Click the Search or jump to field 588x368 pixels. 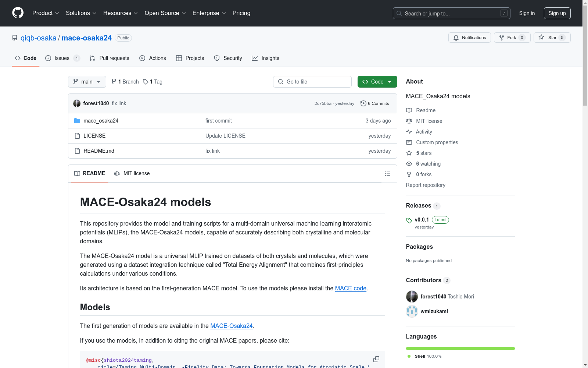452,13
